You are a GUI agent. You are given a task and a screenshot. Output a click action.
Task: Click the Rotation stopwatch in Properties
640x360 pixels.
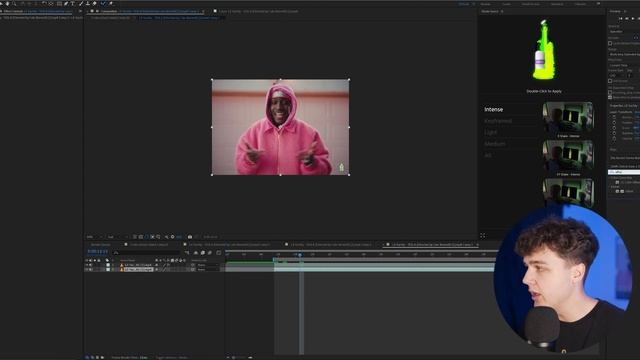point(614,133)
